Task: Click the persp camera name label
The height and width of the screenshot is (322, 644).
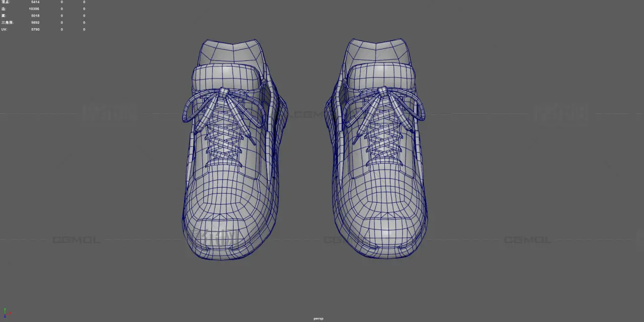Action: (318, 318)
